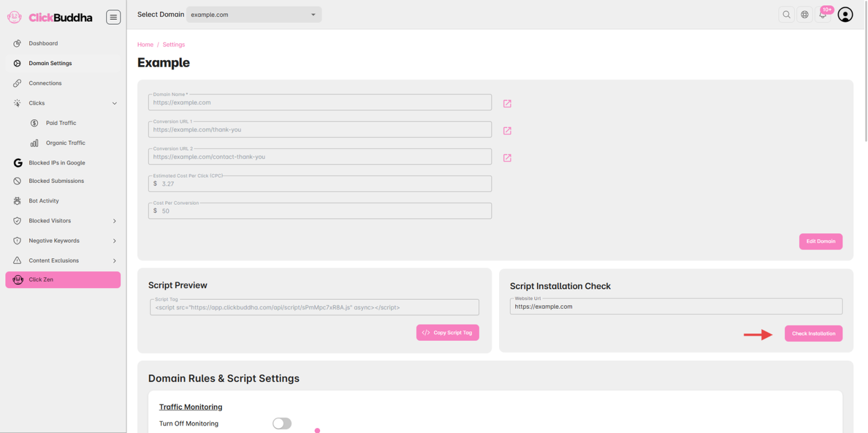
Task: Click the Script Installation Check heading
Action: click(x=560, y=286)
